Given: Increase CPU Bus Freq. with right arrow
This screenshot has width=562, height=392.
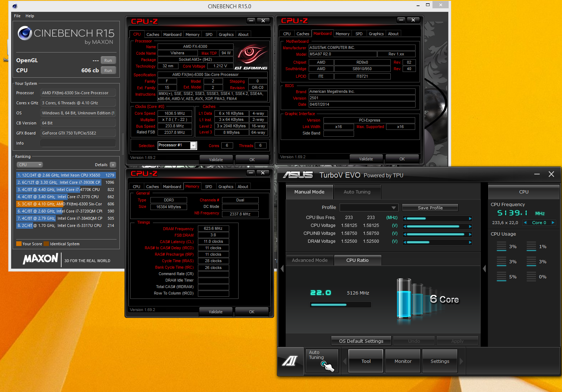Looking at the screenshot, I should pyautogui.click(x=470, y=219).
